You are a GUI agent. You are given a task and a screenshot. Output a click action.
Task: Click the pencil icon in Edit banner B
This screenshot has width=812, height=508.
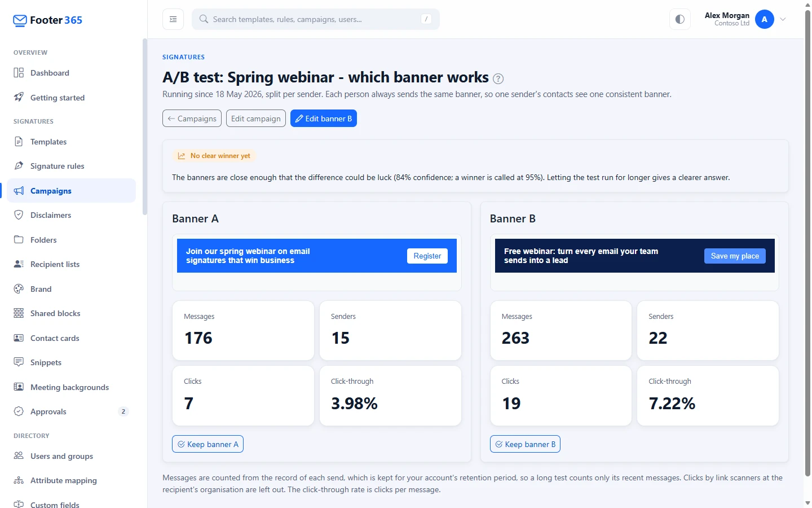[299, 119]
